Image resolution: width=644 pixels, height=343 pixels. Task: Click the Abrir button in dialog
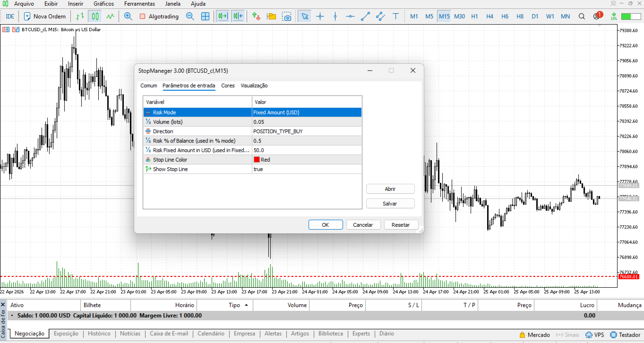pos(390,189)
